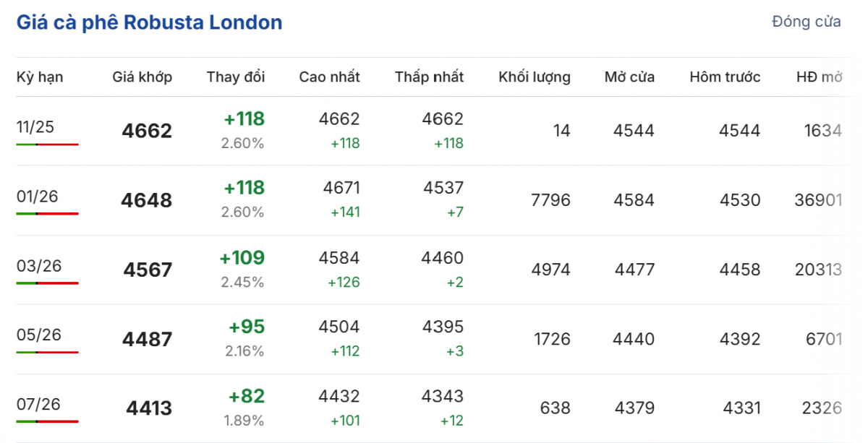Select the 03/26 contract term

click(39, 266)
